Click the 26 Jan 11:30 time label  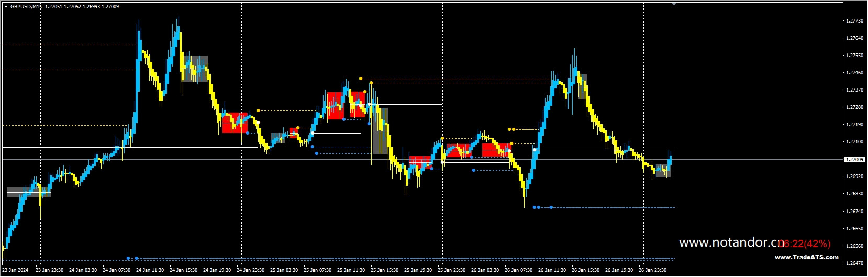(552, 271)
